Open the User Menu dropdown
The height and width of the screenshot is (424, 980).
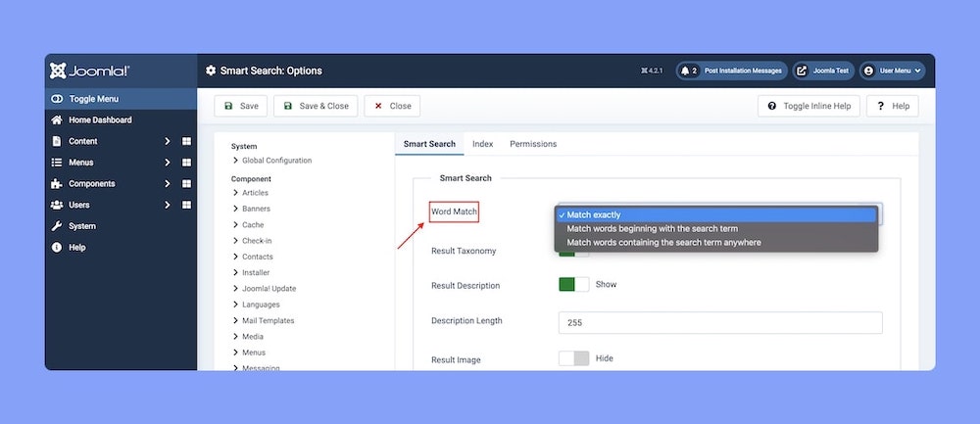pyautogui.click(x=892, y=71)
